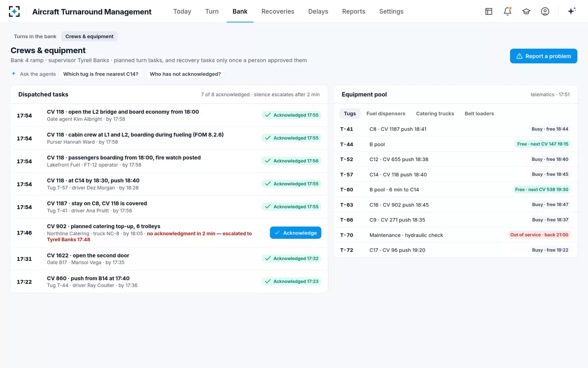Switch to Turns in the bank subtab

pos(35,36)
